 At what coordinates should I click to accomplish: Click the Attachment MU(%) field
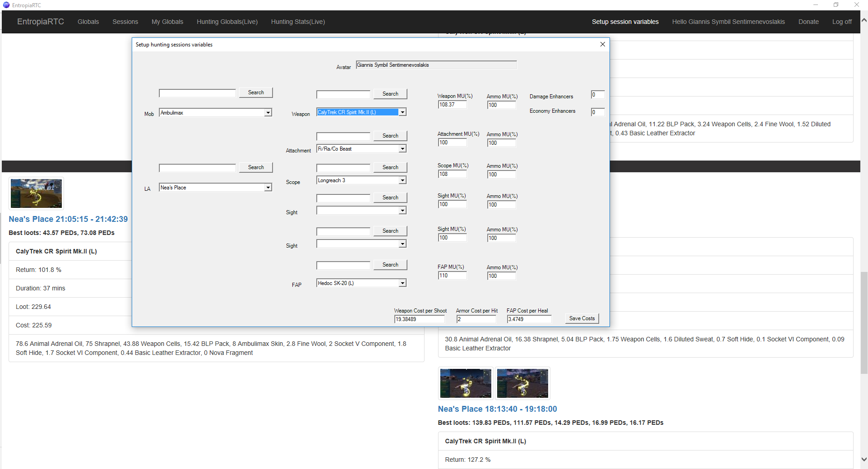(452, 143)
